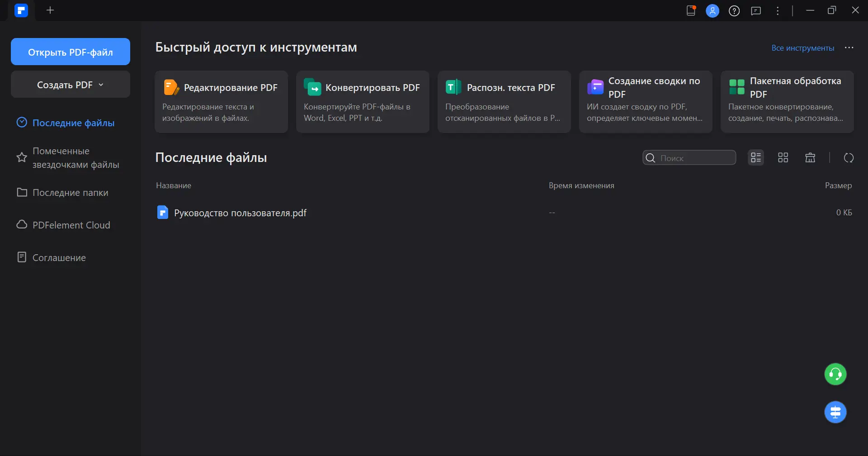Click the clear recent files list icon
The height and width of the screenshot is (456, 868).
pyautogui.click(x=810, y=158)
